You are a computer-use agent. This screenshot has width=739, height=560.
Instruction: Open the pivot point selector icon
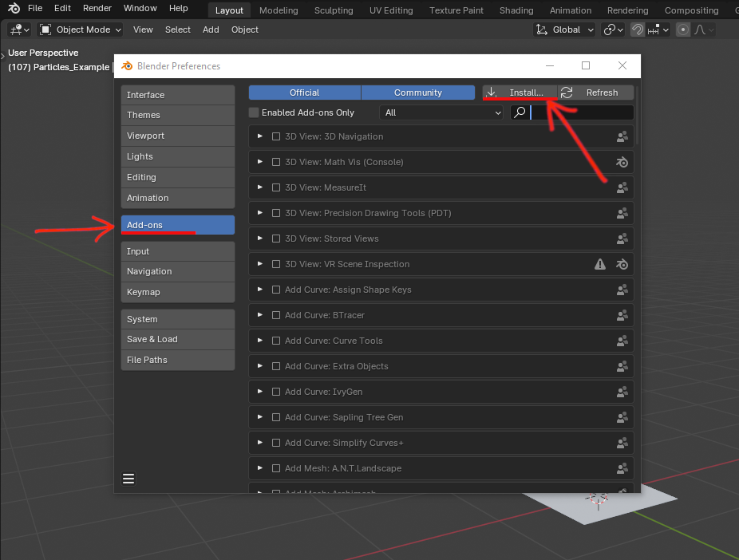point(612,30)
